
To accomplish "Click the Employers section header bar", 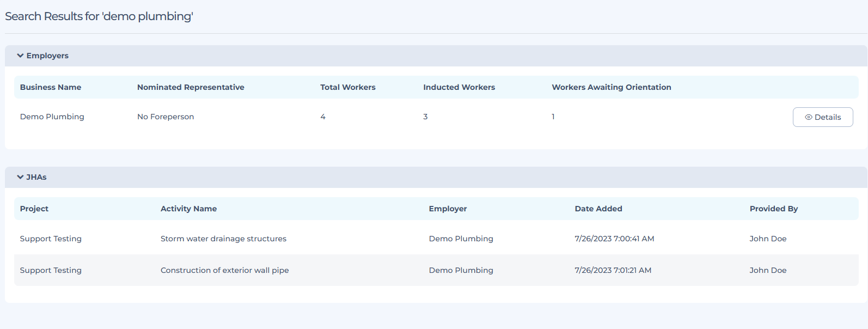I will (436, 56).
